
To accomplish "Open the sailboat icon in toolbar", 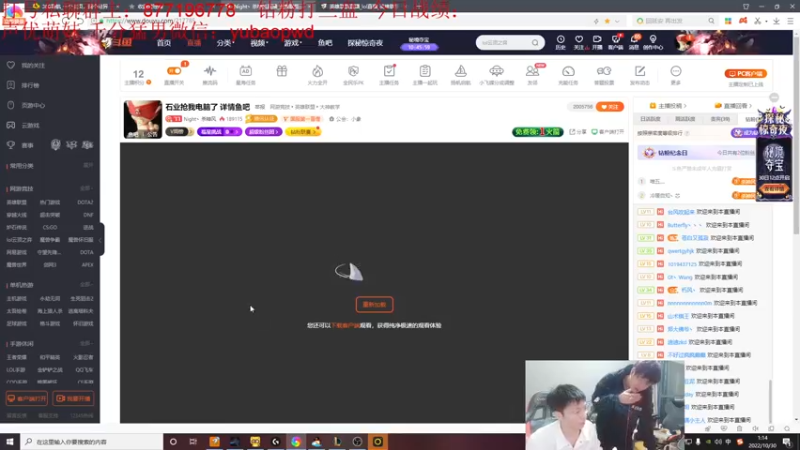I will click(x=461, y=71).
